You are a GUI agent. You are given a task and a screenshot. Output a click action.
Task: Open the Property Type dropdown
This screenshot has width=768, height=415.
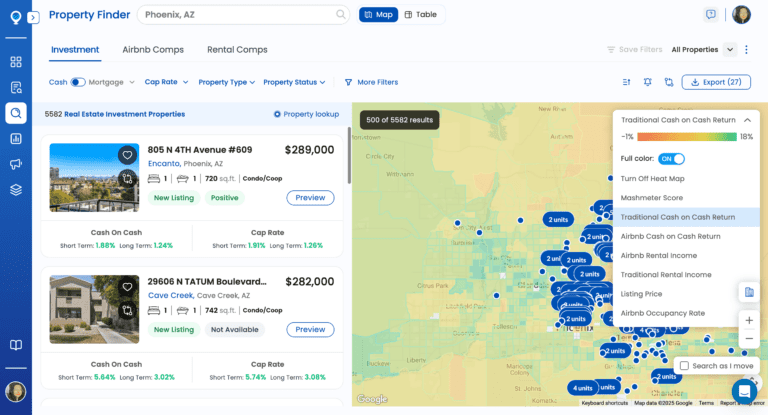click(x=226, y=82)
